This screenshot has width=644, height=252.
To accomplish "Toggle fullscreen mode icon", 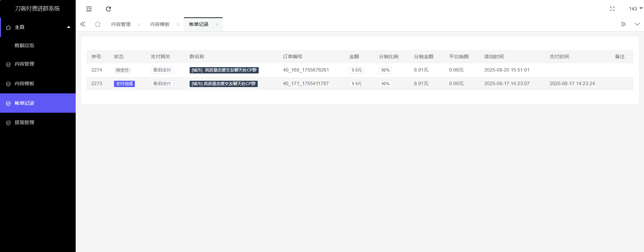I will pos(612,9).
